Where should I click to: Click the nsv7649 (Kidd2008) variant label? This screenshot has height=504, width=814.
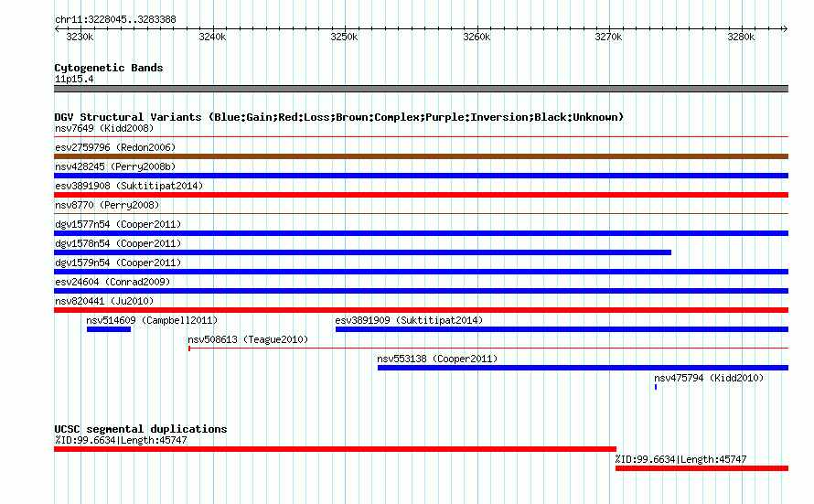[x=104, y=128]
